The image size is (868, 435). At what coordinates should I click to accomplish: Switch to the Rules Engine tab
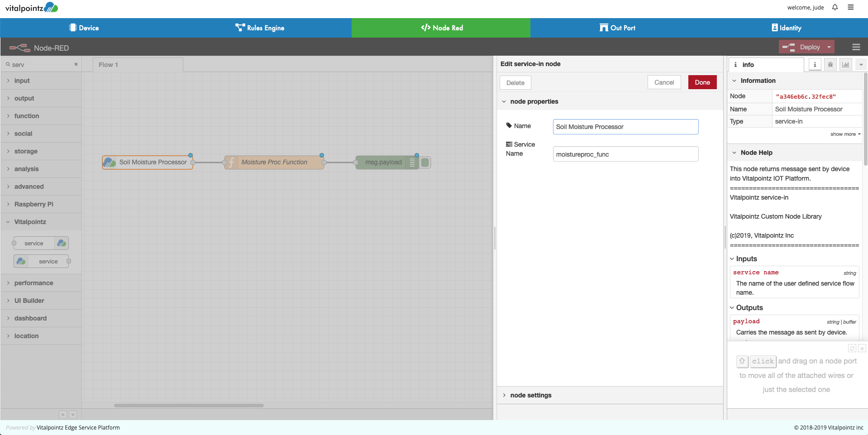click(260, 28)
